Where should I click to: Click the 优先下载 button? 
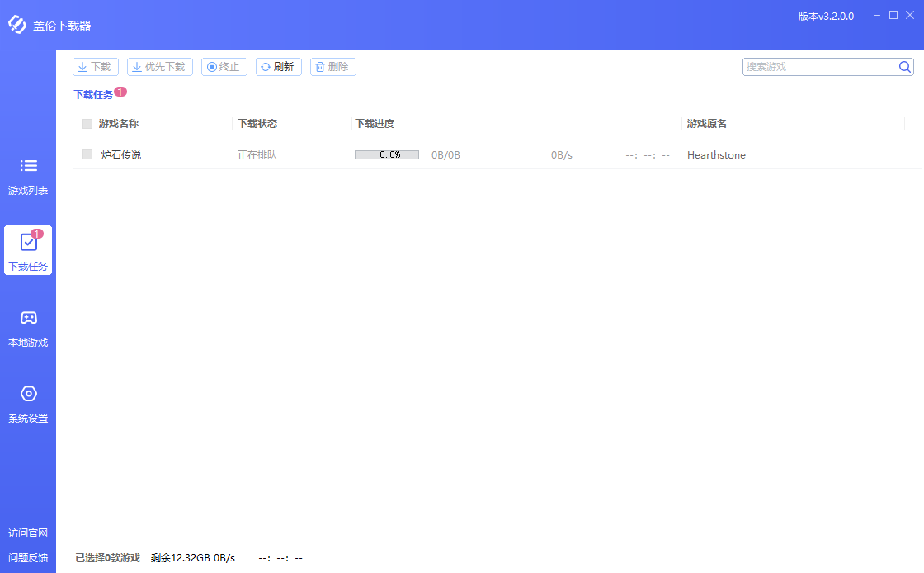pyautogui.click(x=159, y=66)
